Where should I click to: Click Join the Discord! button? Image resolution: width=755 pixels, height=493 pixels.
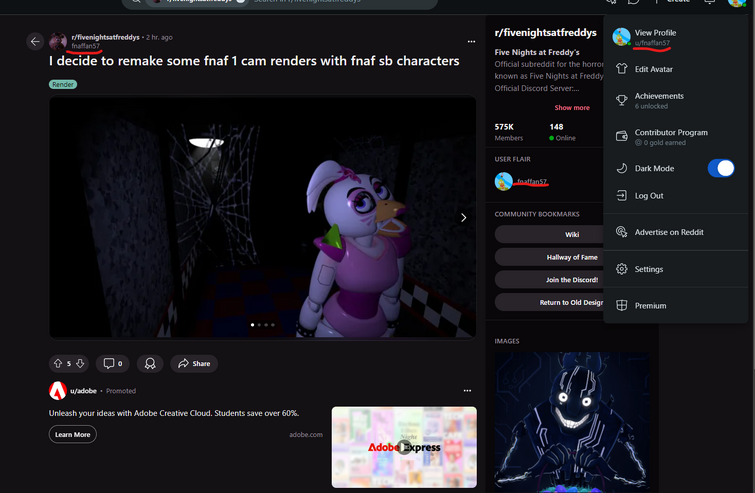pos(549,280)
